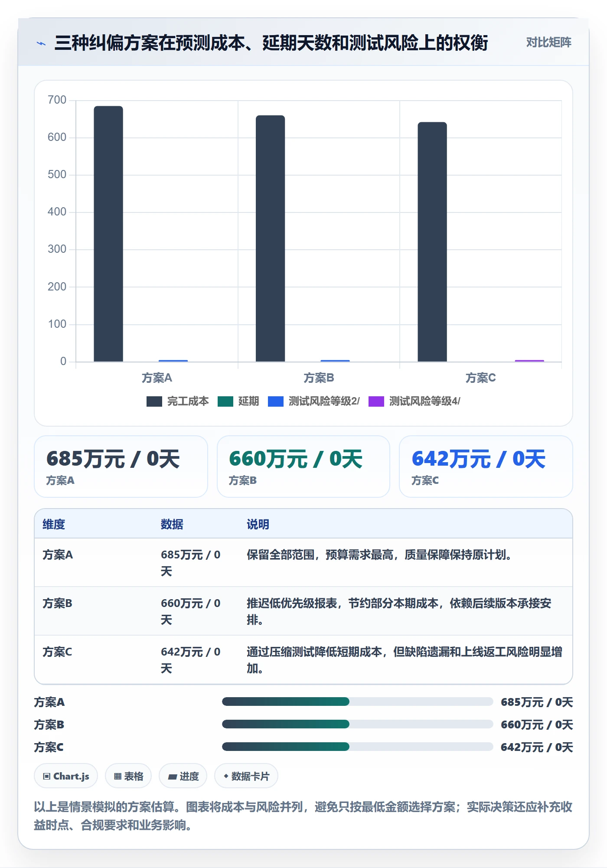Click the 数据卡片 tag chip
The width and height of the screenshot is (607, 868).
click(x=246, y=776)
